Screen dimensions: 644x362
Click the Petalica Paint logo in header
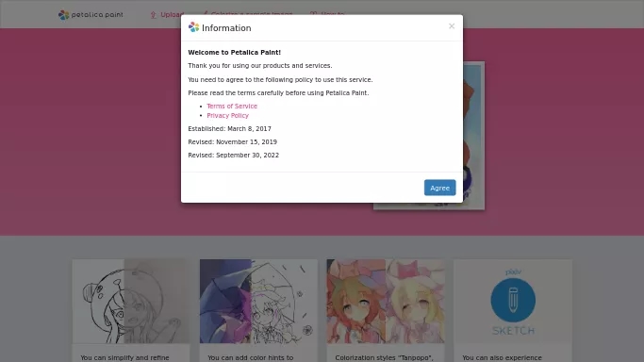pos(91,15)
